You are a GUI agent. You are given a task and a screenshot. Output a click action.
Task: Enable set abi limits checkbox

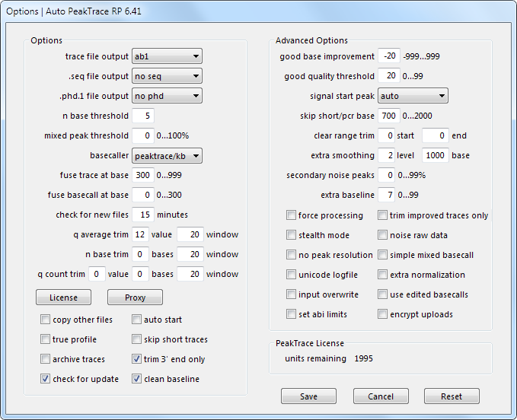[291, 314]
